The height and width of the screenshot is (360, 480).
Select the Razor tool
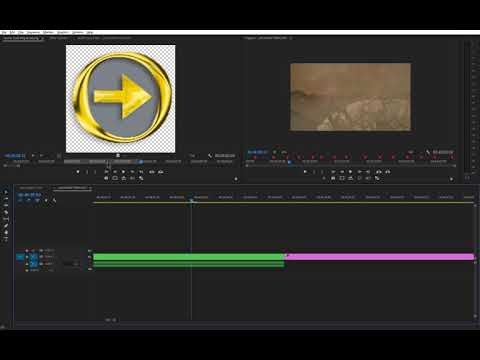coord(6,212)
